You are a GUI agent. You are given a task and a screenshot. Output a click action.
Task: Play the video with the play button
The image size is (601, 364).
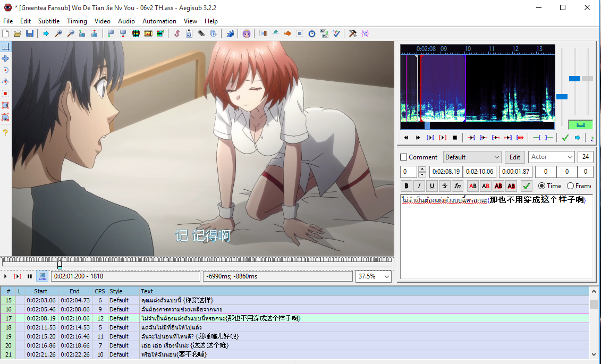5,276
